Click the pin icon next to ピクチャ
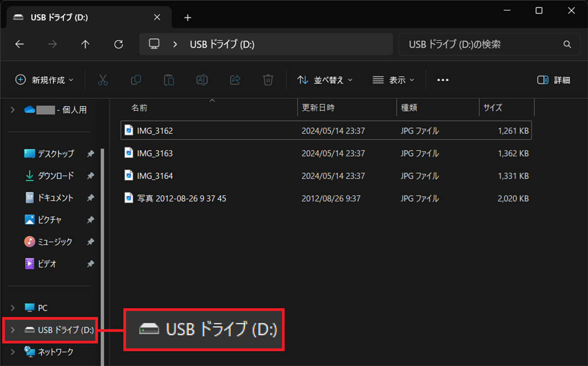The width and height of the screenshot is (588, 366). pos(90,220)
